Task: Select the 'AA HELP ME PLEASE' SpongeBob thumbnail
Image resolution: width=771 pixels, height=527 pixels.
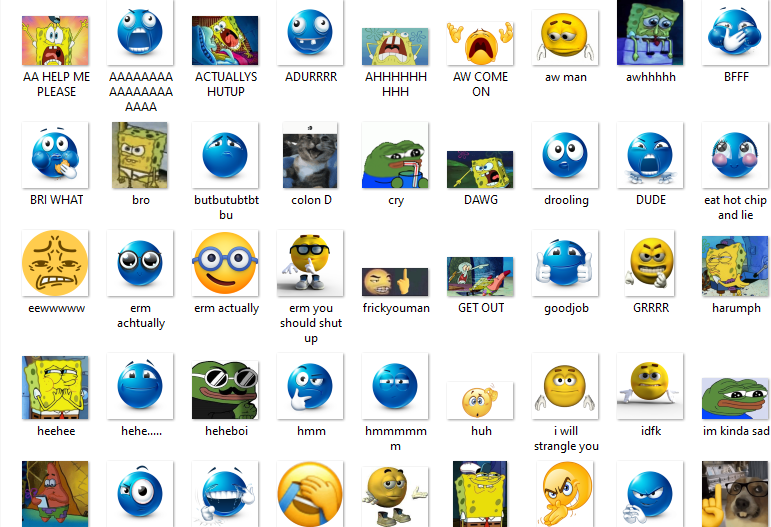Action: coord(55,40)
